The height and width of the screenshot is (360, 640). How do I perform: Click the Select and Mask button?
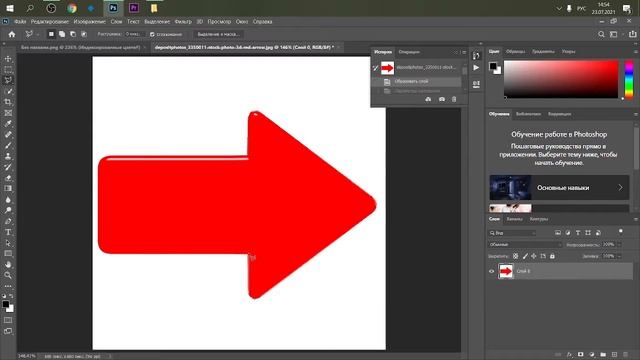pyautogui.click(x=218, y=34)
